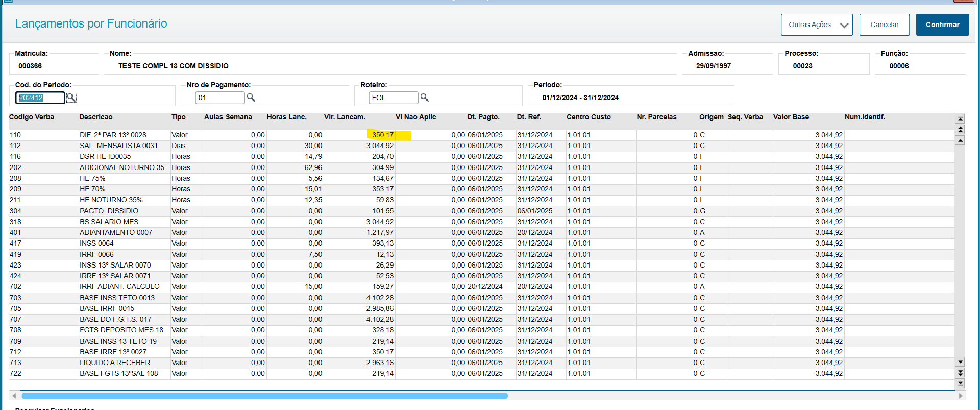Jump to last row of the grid
980x410 pixels.
960,383
